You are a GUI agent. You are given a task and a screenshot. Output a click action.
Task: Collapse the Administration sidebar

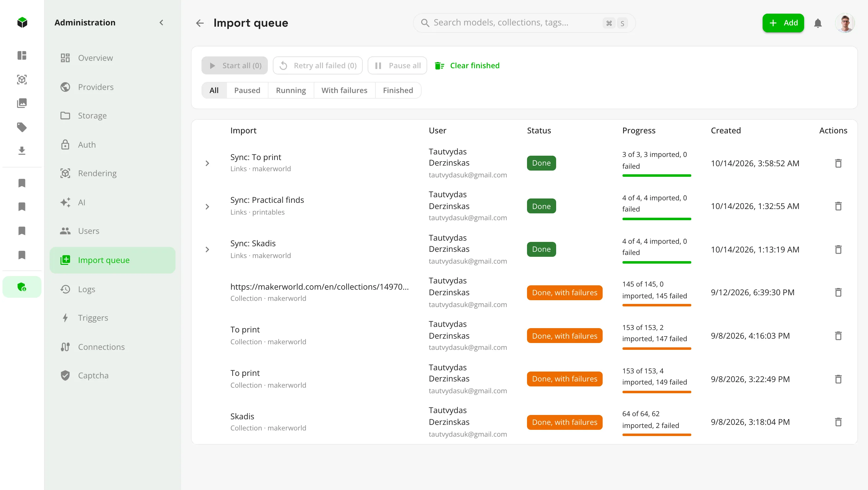pyautogui.click(x=162, y=23)
